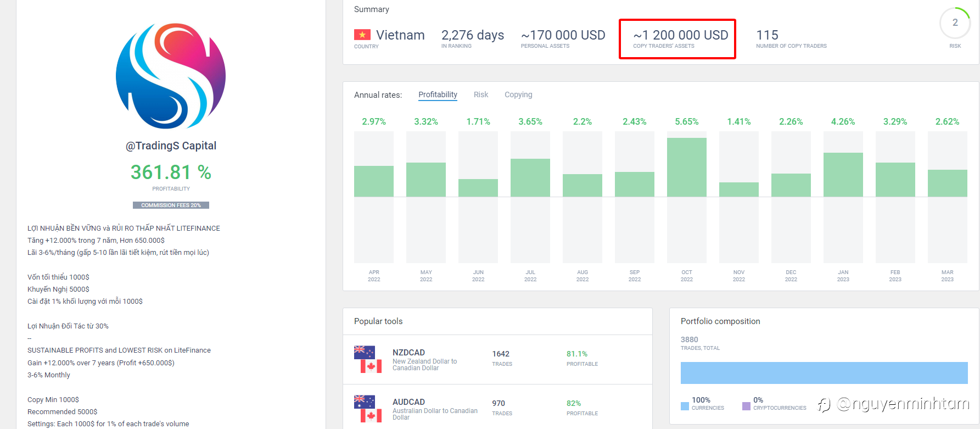Click the 1.41% November rate label
Viewport: 980px width, 429px height.
point(739,121)
